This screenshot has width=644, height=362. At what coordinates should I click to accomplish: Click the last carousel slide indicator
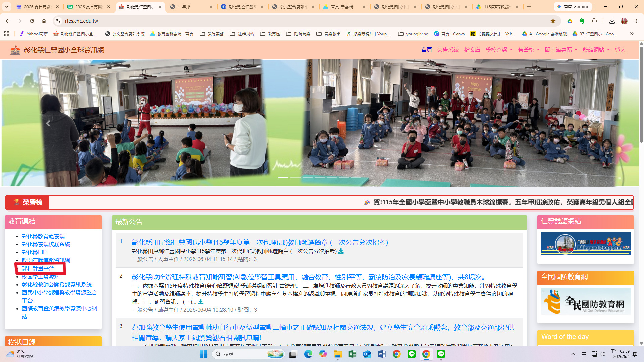(x=356, y=178)
